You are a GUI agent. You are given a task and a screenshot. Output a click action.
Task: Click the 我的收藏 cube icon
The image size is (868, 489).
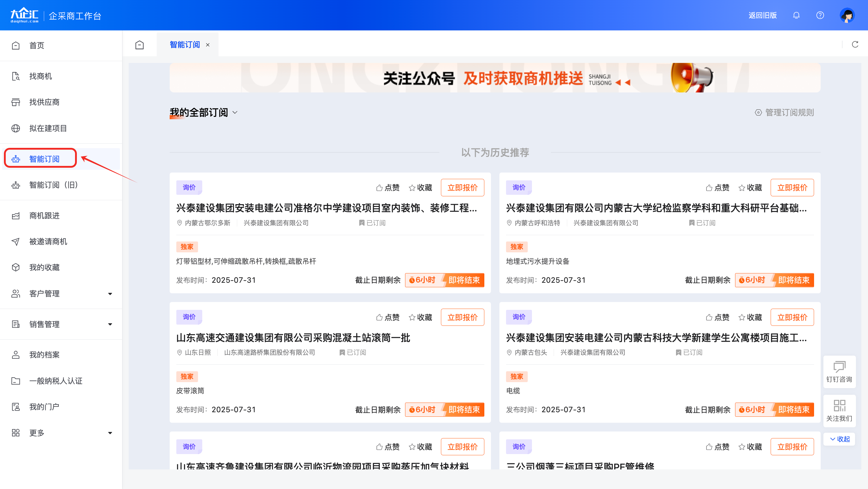pos(15,267)
